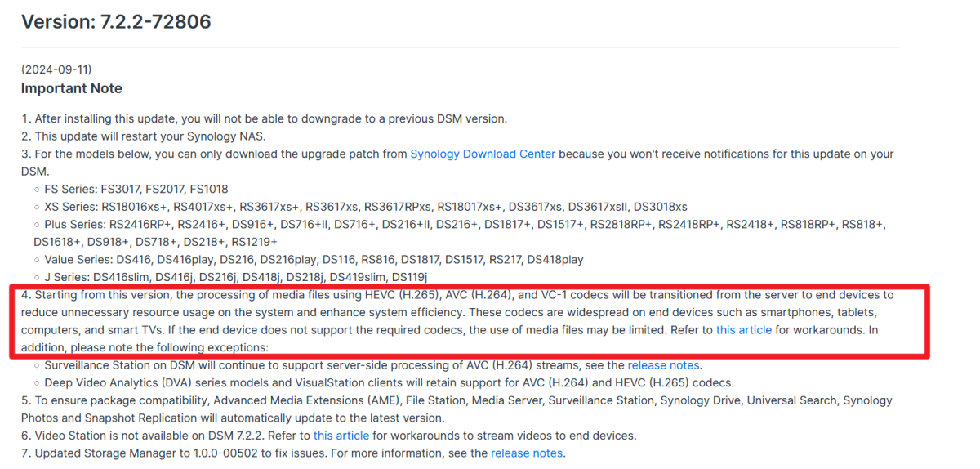Click the J Series model list line

pos(235,277)
